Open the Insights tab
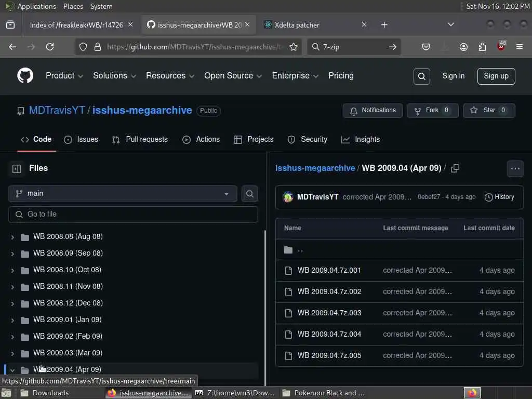Screen dimensions: 532x399 tap(361, 139)
